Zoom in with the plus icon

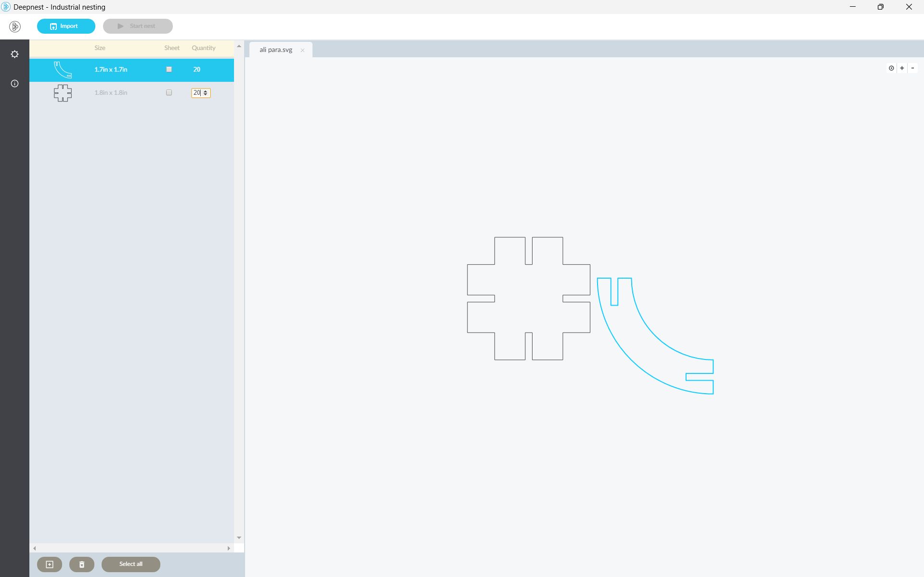[902, 68]
